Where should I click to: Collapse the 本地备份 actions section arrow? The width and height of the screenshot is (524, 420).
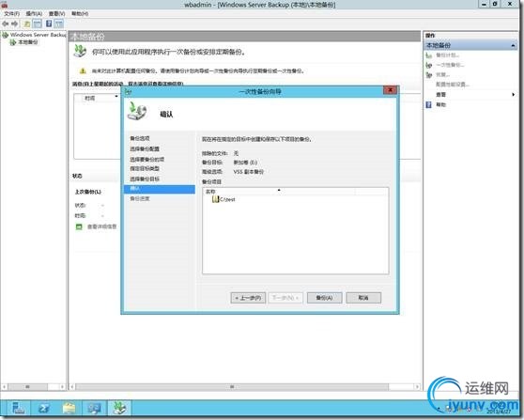click(x=513, y=45)
